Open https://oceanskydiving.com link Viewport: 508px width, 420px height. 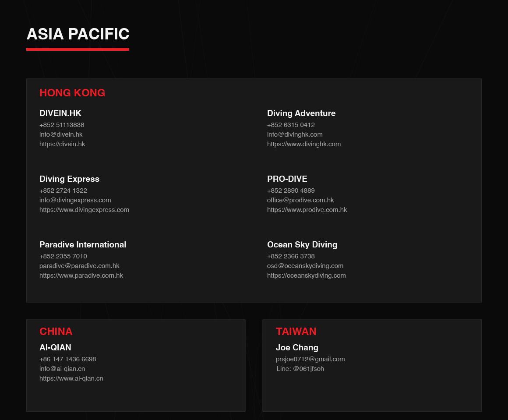coord(307,275)
